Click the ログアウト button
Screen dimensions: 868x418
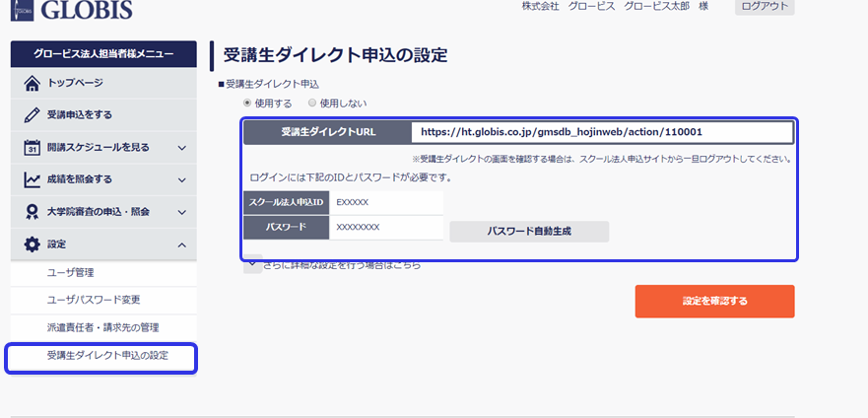tap(765, 6)
